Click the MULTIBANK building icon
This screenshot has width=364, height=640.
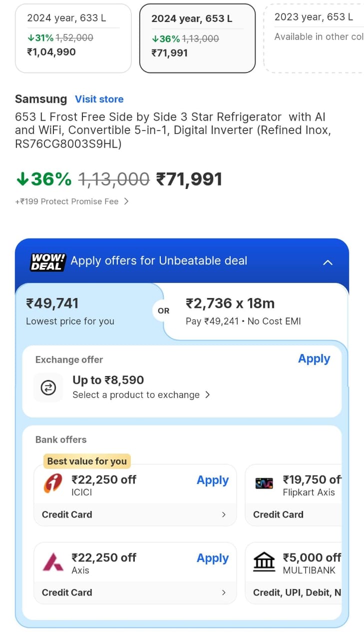tap(264, 561)
